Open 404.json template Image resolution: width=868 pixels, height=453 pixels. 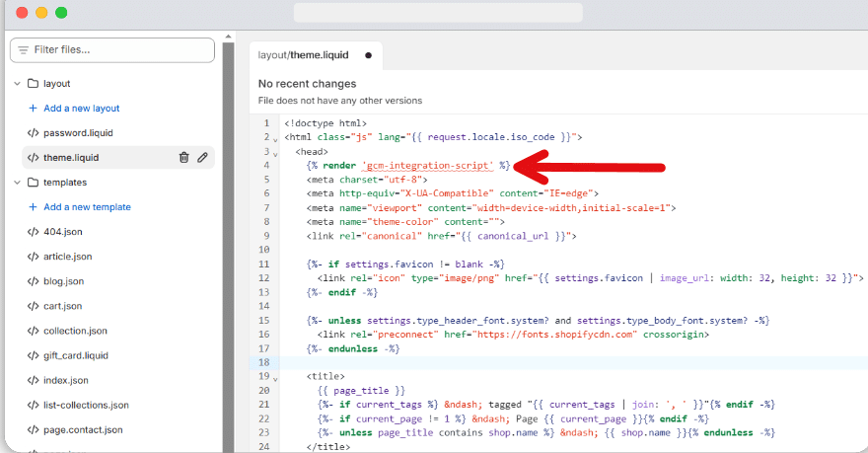point(62,232)
